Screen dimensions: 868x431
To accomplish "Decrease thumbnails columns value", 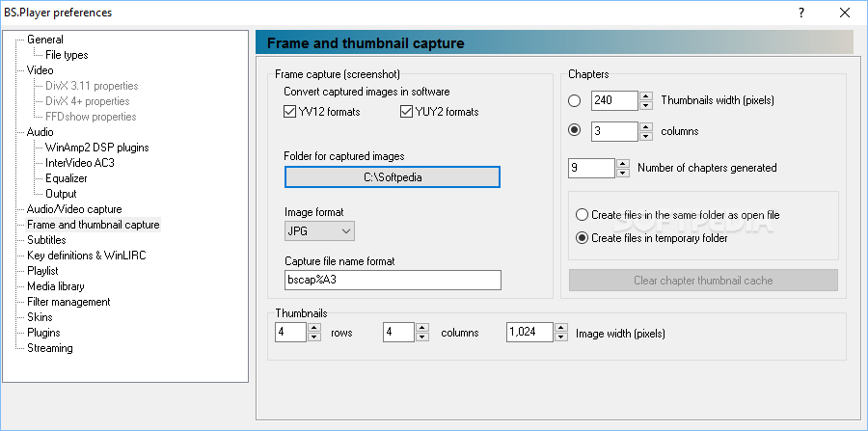I will [x=421, y=337].
